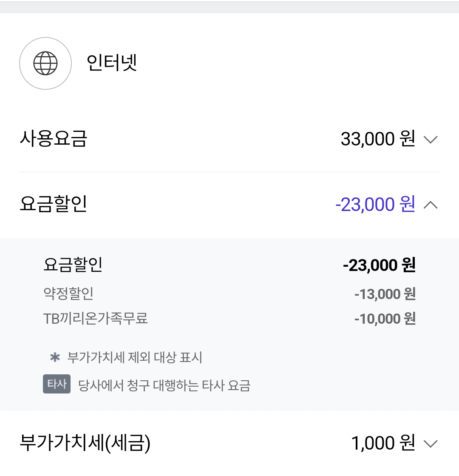Expand the 사용요금 chevron arrow
Viewport: 459px width, 476px height.
pos(431,140)
